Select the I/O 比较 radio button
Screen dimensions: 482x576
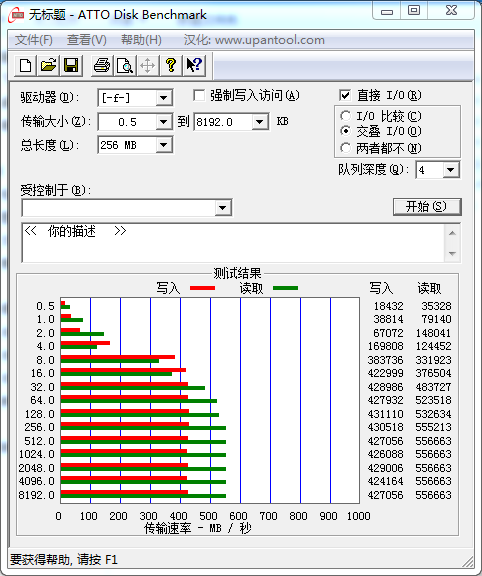point(345,116)
